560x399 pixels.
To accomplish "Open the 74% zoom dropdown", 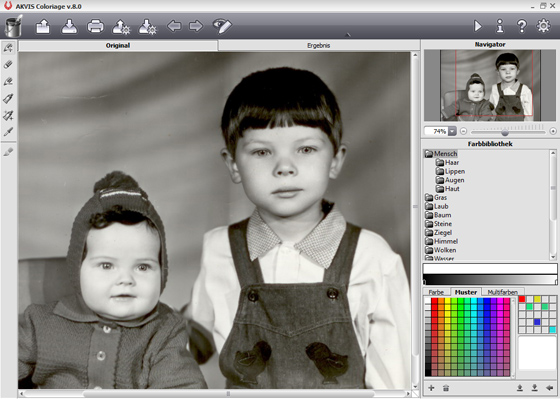I will tap(452, 131).
